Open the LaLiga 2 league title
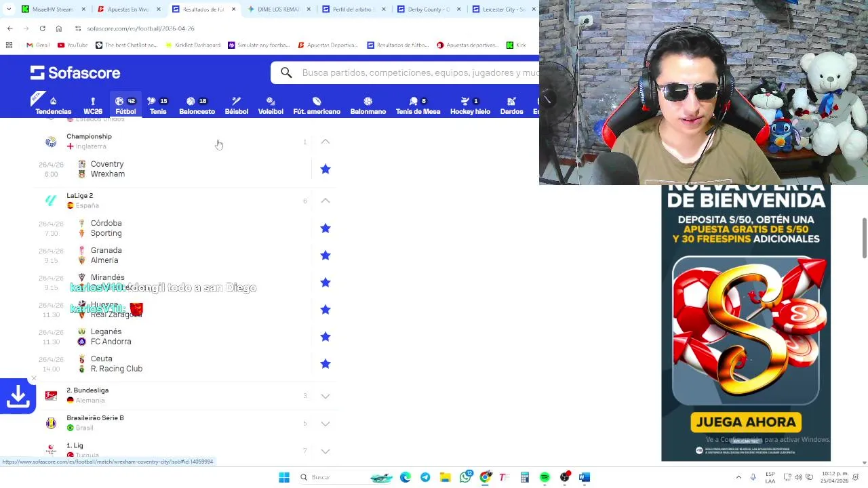 (80, 196)
